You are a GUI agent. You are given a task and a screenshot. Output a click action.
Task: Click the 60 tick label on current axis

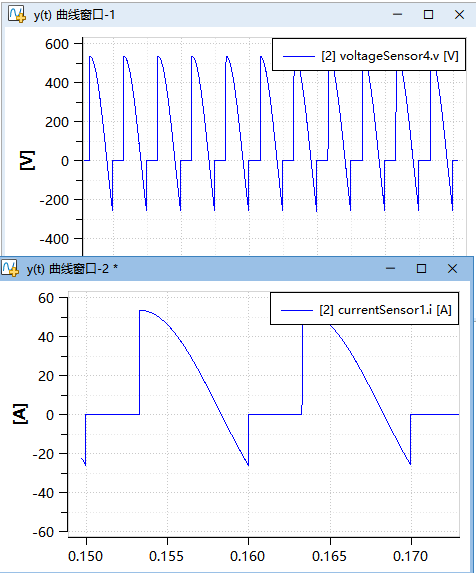(x=46, y=298)
